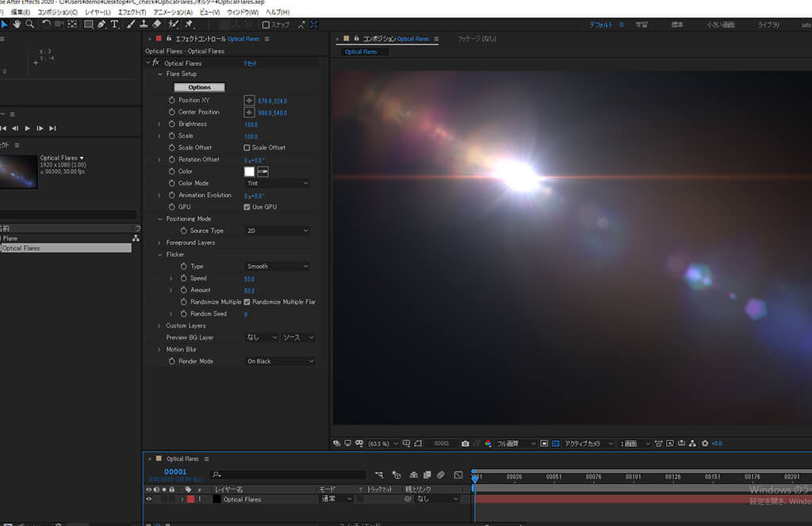Click the Options button in Flare Setup
This screenshot has height=526, width=812.
(199, 87)
